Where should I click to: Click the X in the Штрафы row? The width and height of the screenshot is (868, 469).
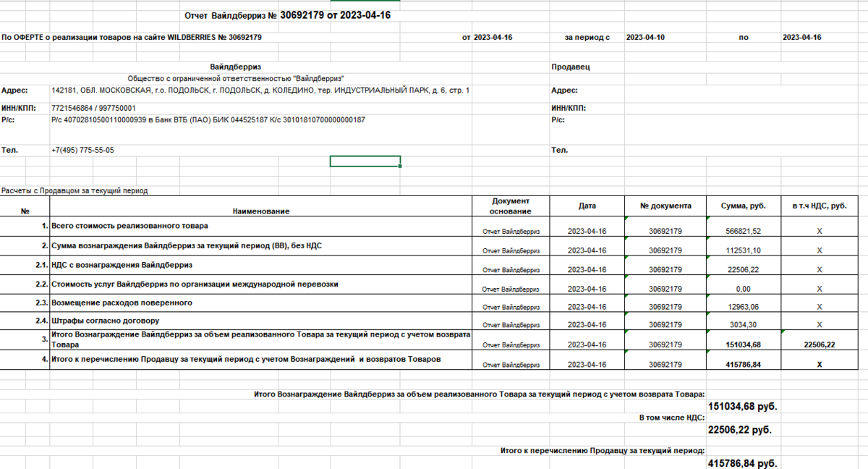[820, 324]
